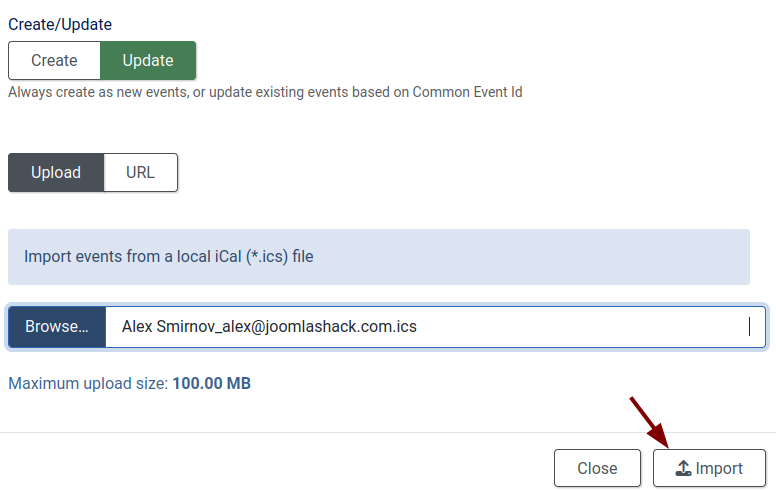Click the selected .ics filename text
Image resolution: width=776 pixels, height=490 pixels.
pos(269,326)
